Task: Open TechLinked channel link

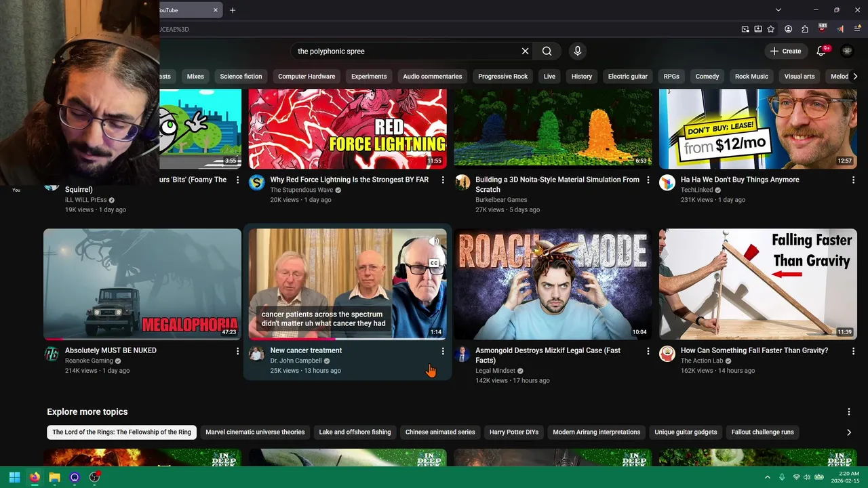Action: pyautogui.click(x=696, y=190)
